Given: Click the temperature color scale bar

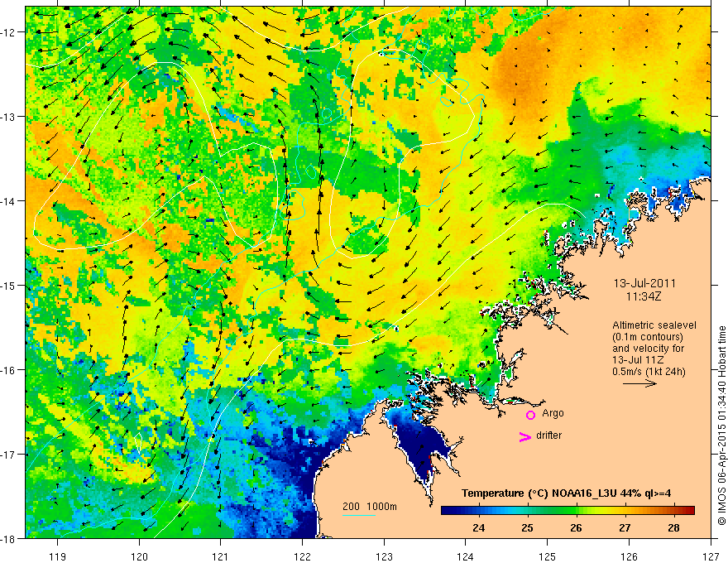Looking at the screenshot, I should (x=568, y=510).
